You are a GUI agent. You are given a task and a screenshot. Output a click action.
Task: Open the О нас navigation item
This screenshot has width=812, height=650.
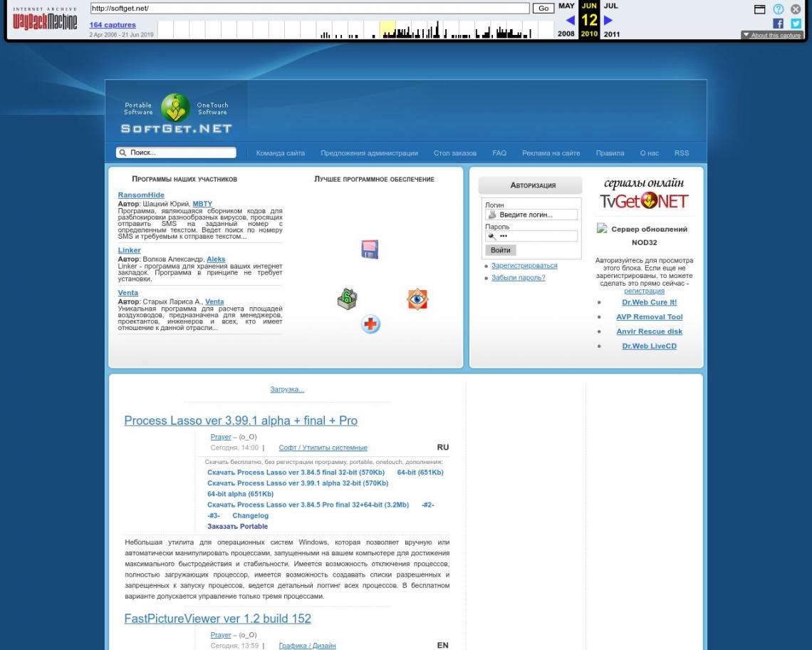tap(650, 153)
